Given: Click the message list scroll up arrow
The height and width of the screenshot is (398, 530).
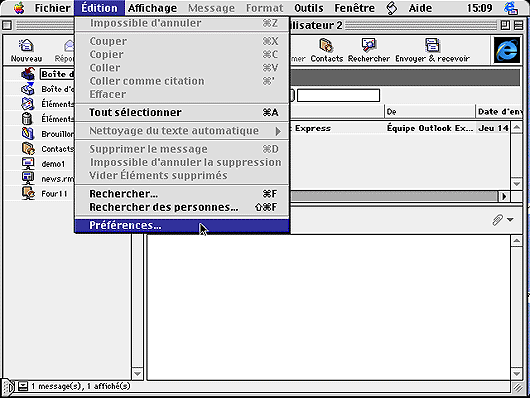Looking at the screenshot, I should tap(516, 127).
